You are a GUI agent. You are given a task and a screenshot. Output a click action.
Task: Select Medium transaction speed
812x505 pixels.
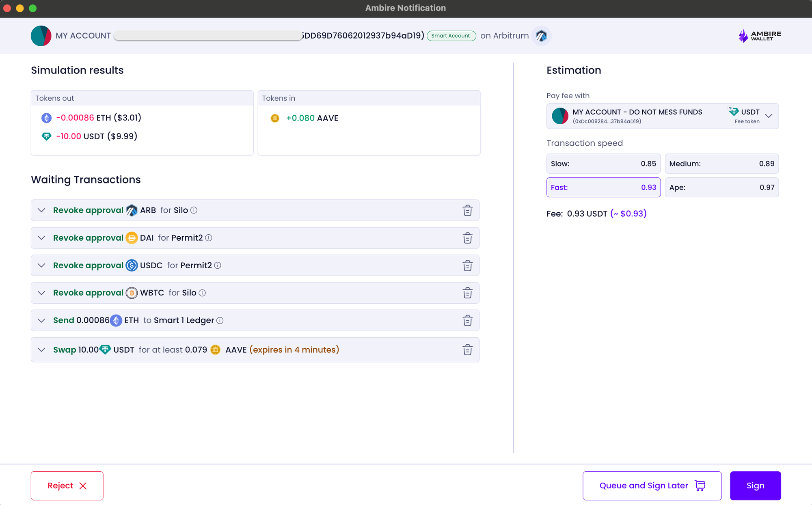click(722, 164)
